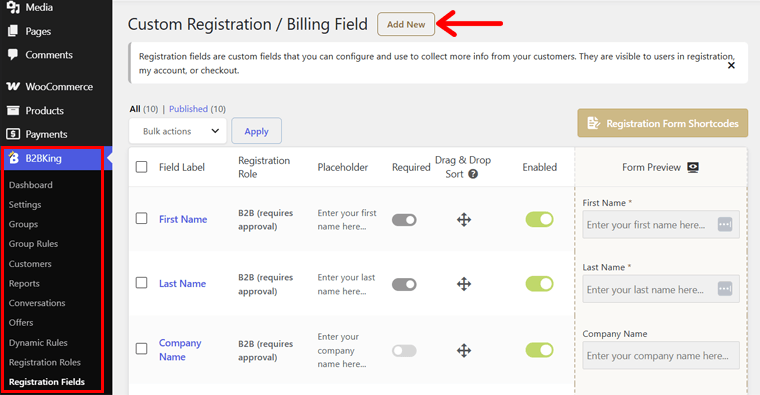Click the B2BKing logo icon

pyautogui.click(x=14, y=158)
